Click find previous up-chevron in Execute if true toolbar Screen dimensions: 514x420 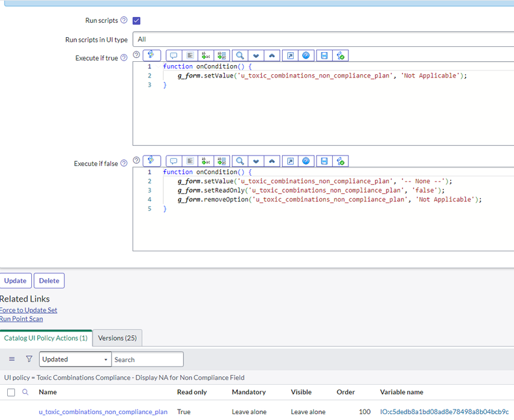click(272, 56)
